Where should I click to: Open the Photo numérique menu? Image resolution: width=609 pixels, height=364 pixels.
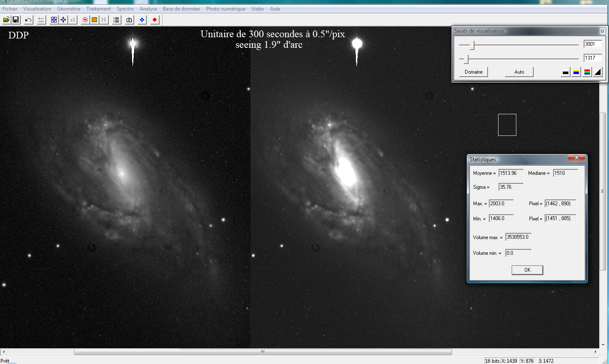tap(226, 9)
